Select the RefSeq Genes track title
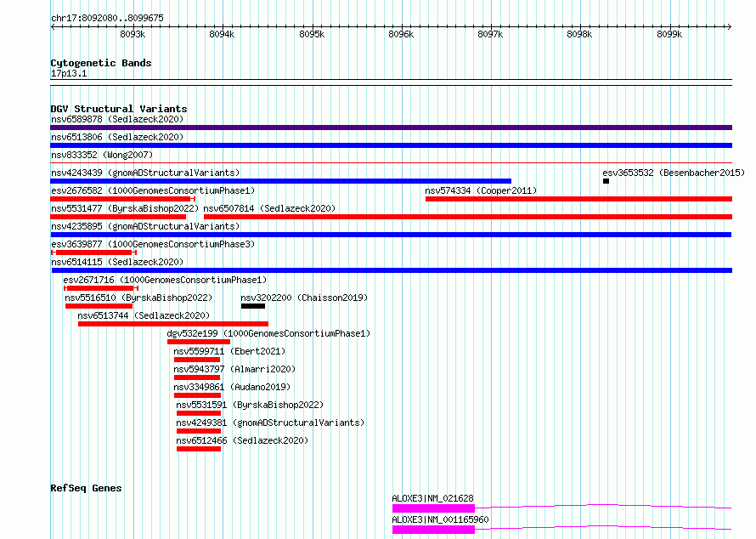 click(86, 488)
